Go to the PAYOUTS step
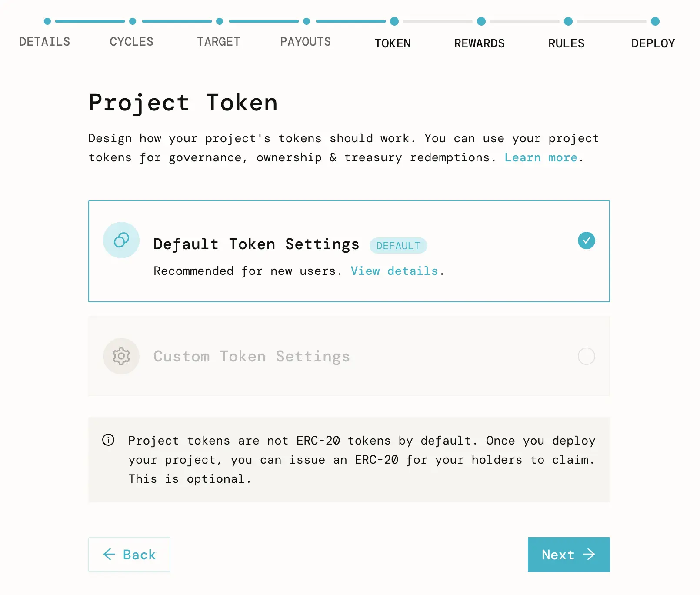The height and width of the screenshot is (595, 700). 306,42
